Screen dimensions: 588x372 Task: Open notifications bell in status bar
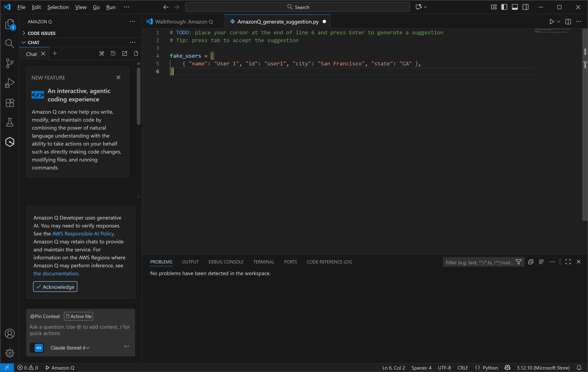click(x=579, y=368)
